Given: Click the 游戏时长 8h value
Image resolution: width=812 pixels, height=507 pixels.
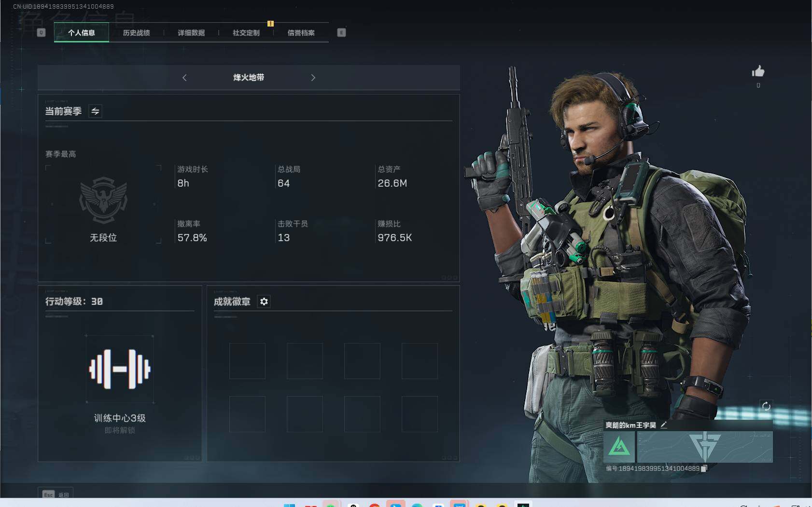Looking at the screenshot, I should 183,183.
